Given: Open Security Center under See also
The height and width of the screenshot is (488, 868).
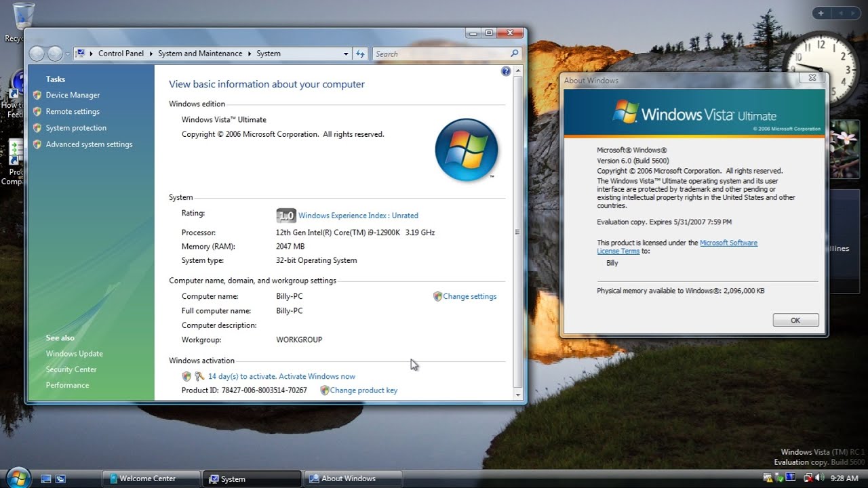Looking at the screenshot, I should pos(71,369).
